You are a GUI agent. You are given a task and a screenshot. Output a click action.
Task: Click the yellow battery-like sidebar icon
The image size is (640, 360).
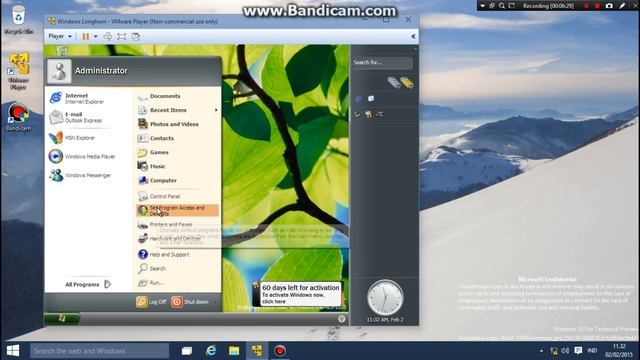[407, 83]
